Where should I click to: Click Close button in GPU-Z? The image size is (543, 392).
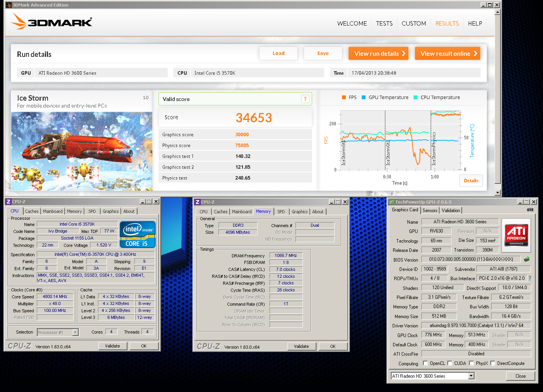click(521, 376)
